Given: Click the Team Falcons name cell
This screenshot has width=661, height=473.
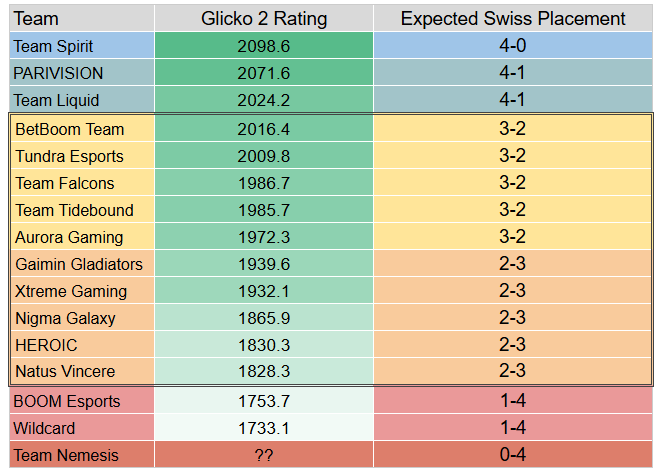Looking at the screenshot, I should pyautogui.click(x=83, y=183).
